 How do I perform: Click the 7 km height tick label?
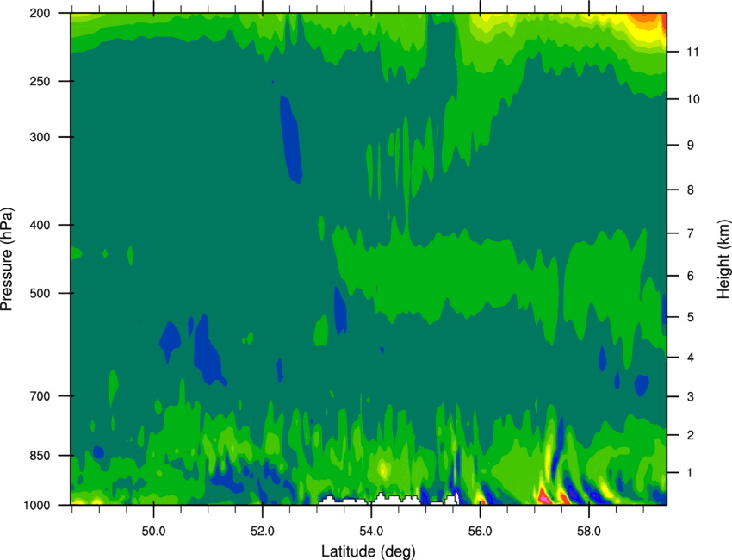coord(691,233)
